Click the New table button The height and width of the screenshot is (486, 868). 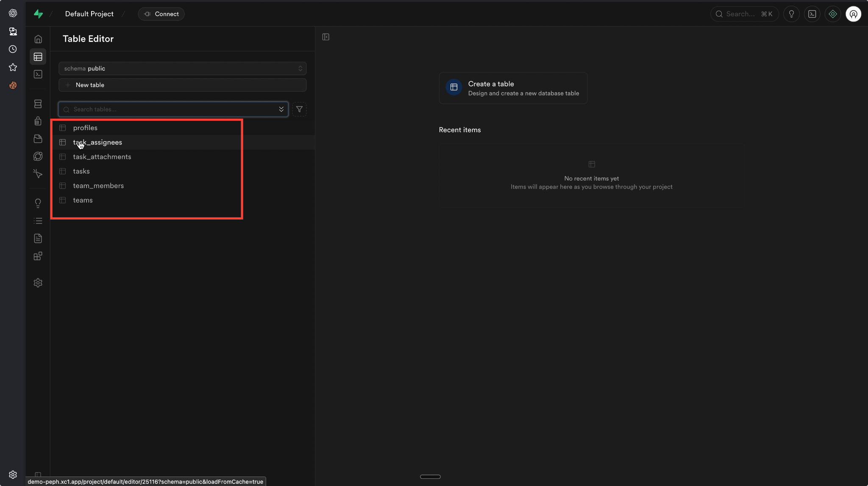point(182,85)
